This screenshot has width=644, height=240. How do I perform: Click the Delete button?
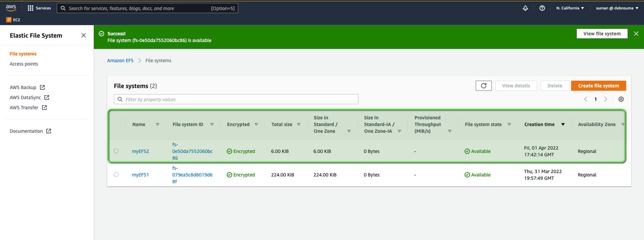(x=555, y=86)
